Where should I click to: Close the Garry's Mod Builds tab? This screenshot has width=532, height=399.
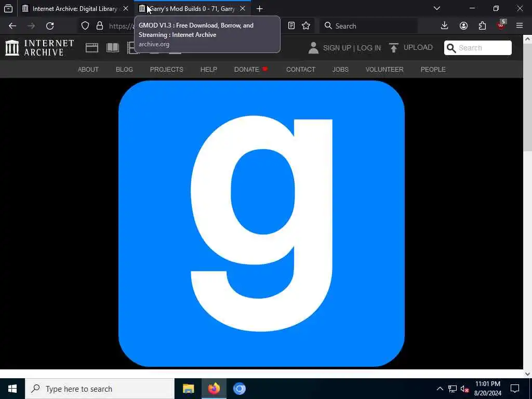coord(243,8)
